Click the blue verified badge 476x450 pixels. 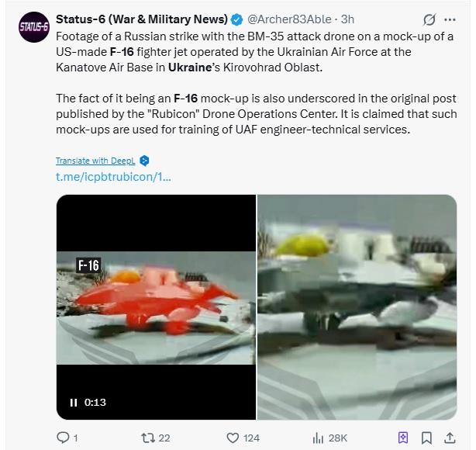pos(237,19)
